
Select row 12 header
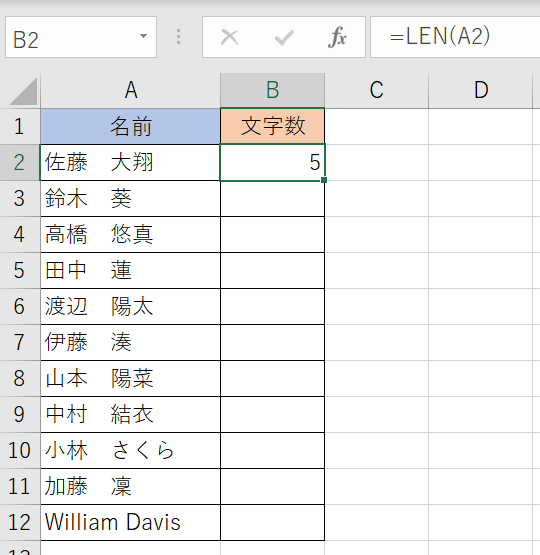tap(20, 522)
